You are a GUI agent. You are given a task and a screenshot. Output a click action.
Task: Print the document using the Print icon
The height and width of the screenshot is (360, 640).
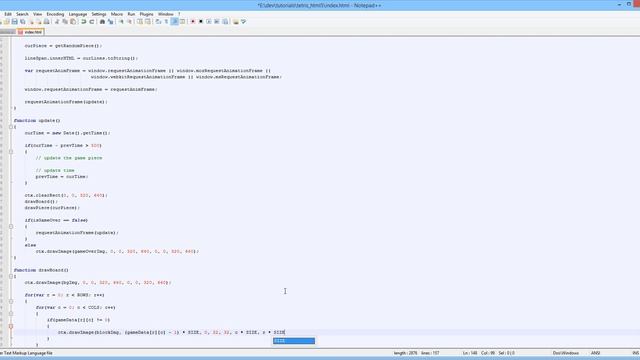(x=47, y=22)
